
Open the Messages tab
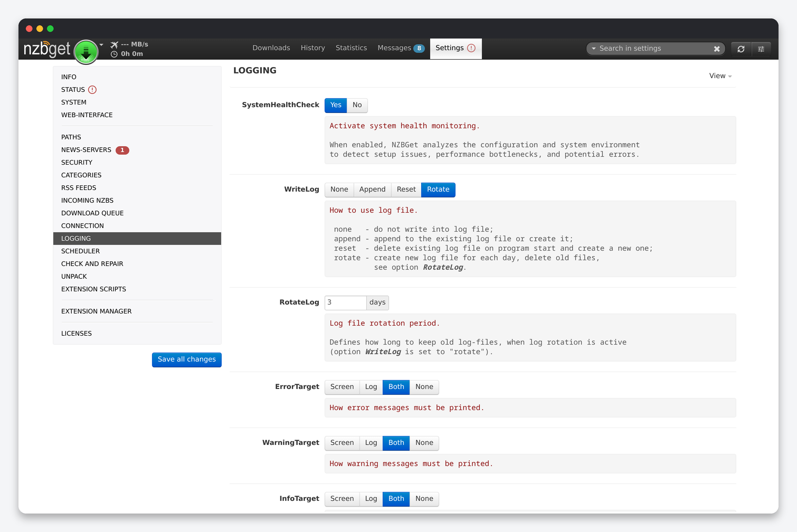coord(401,48)
